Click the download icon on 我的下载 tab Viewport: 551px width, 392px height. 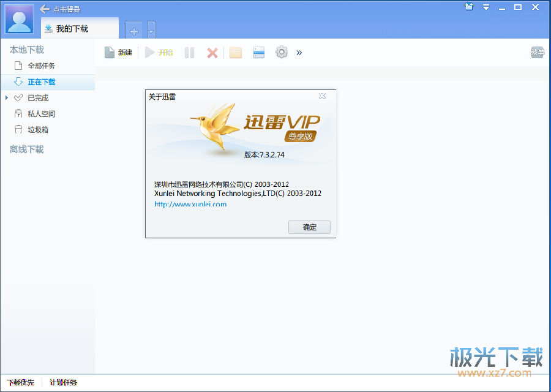tap(49, 28)
